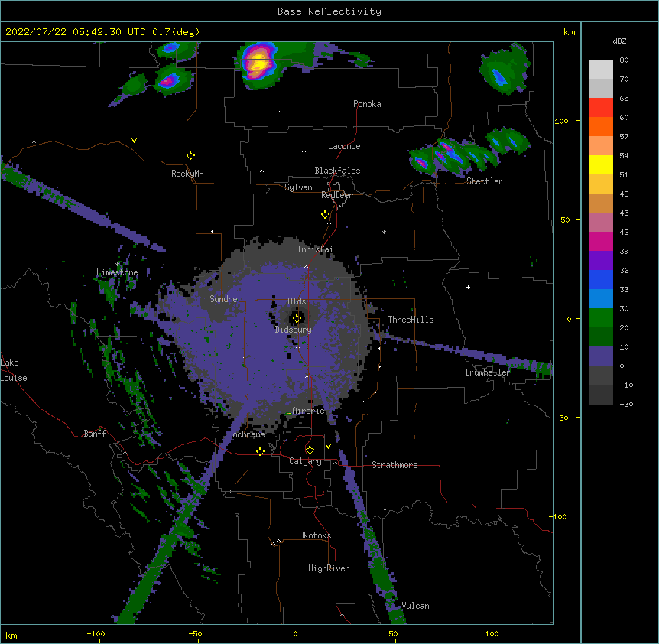This screenshot has width=659, height=644.
Task: Click the orange 60 dBZ legend swatch
Action: click(601, 126)
